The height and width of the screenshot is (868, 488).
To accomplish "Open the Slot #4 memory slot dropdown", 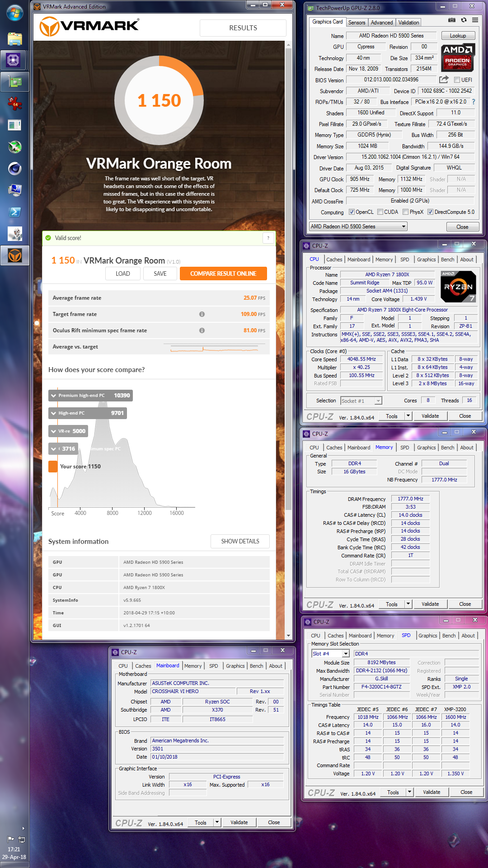I will pos(331,654).
